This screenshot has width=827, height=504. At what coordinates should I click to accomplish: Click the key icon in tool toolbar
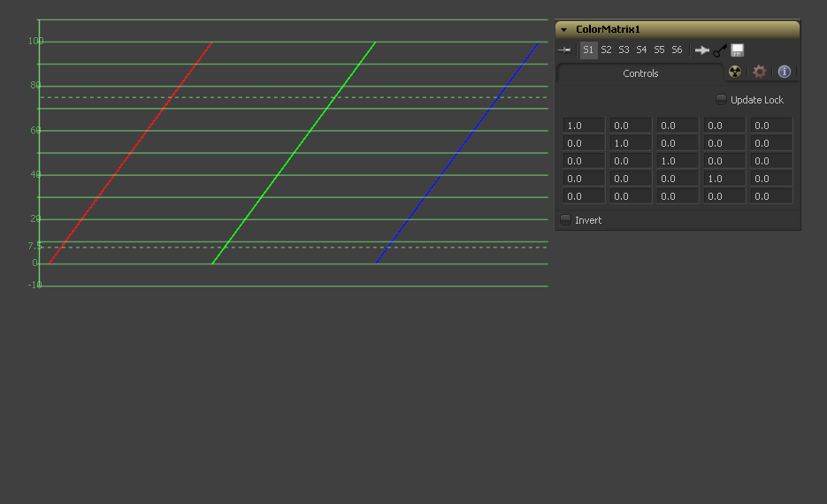point(720,50)
